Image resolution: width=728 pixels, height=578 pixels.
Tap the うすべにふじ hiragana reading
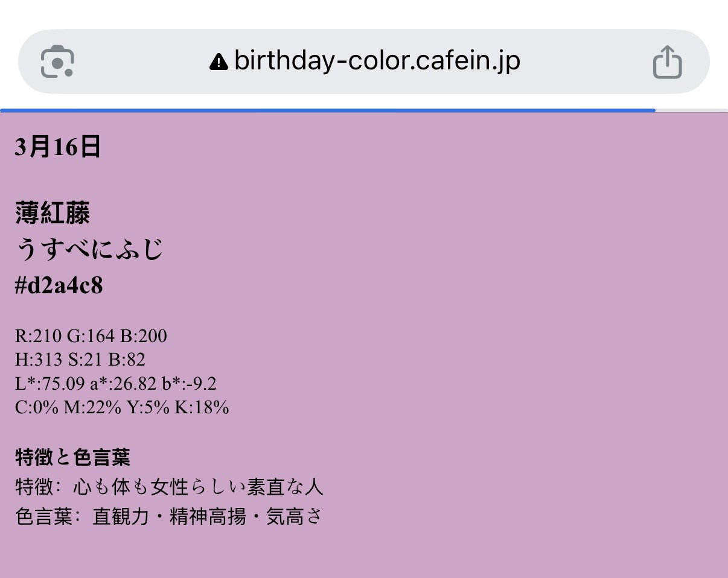tap(89, 249)
